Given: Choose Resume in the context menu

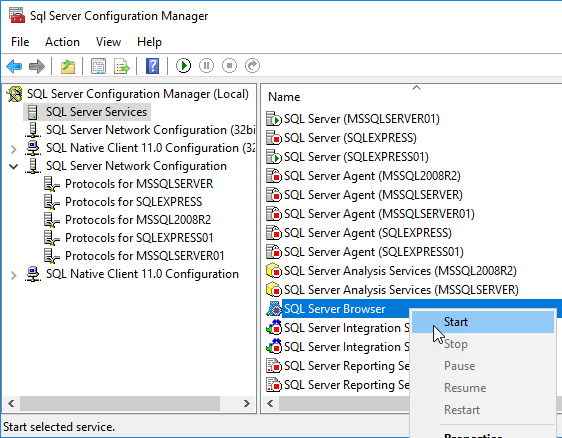Looking at the screenshot, I should click(483, 388).
